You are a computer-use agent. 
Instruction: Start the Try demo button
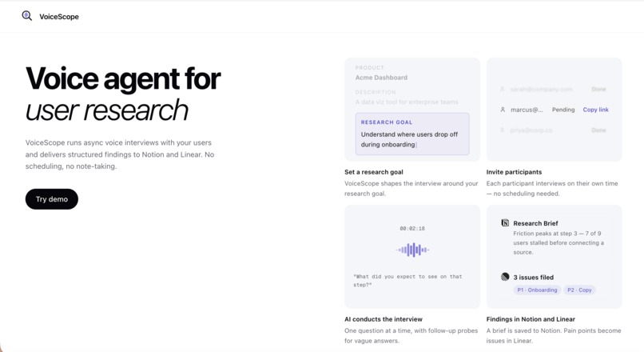(52, 199)
